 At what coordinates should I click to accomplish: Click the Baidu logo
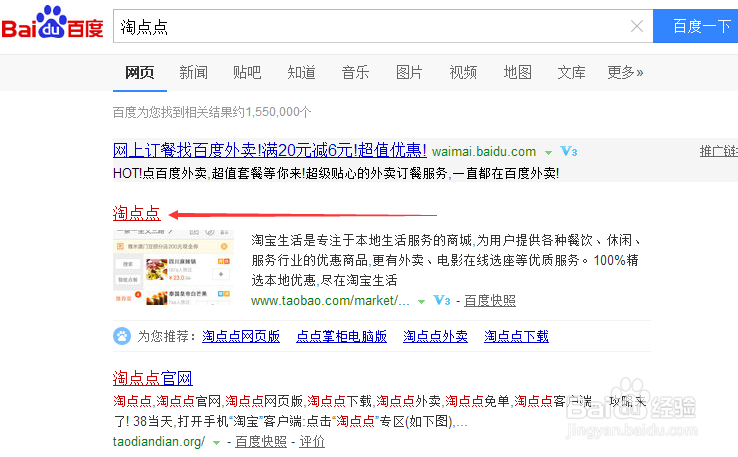pyautogui.click(x=52, y=23)
